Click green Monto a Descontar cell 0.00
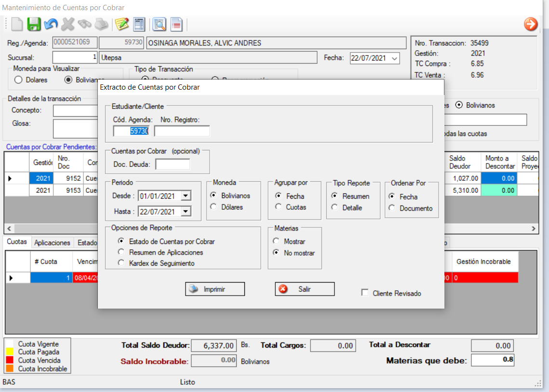Image resolution: width=549 pixels, height=392 pixels. pyautogui.click(x=498, y=190)
